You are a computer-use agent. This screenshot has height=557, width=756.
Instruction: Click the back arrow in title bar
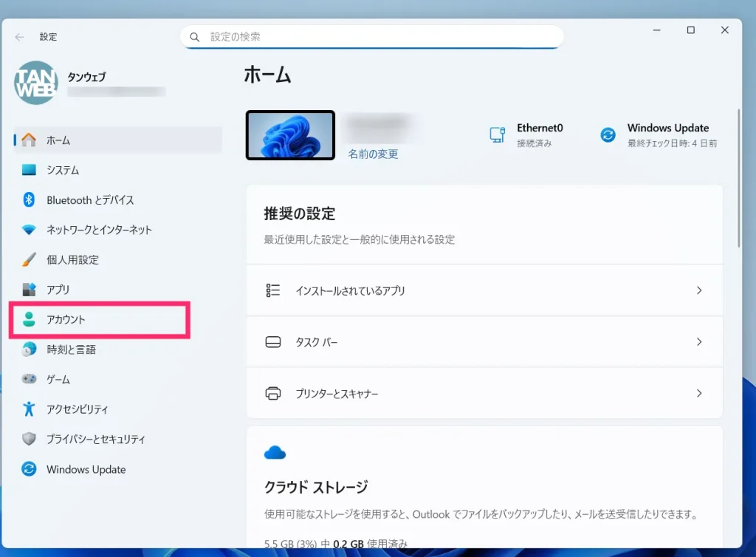pos(19,37)
